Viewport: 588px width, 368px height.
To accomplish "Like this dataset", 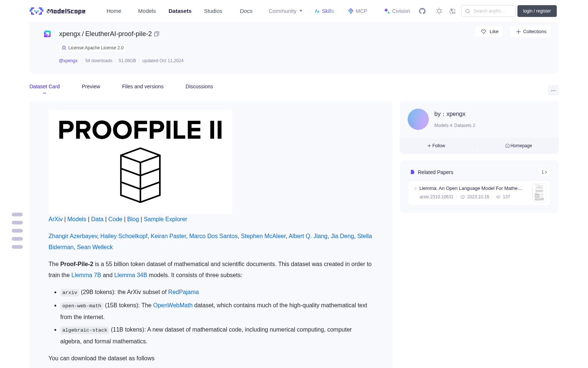I will [490, 32].
